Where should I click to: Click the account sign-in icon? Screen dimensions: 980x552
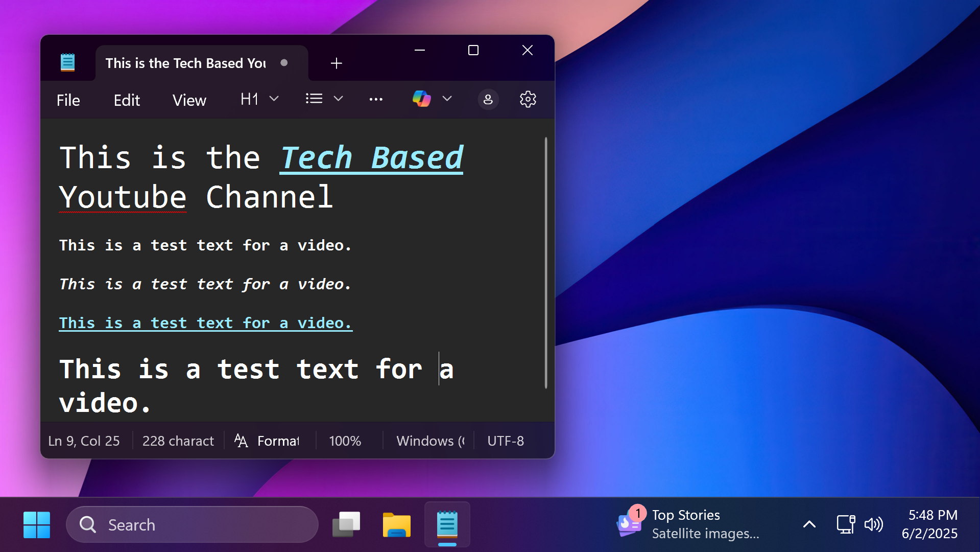pyautogui.click(x=488, y=99)
